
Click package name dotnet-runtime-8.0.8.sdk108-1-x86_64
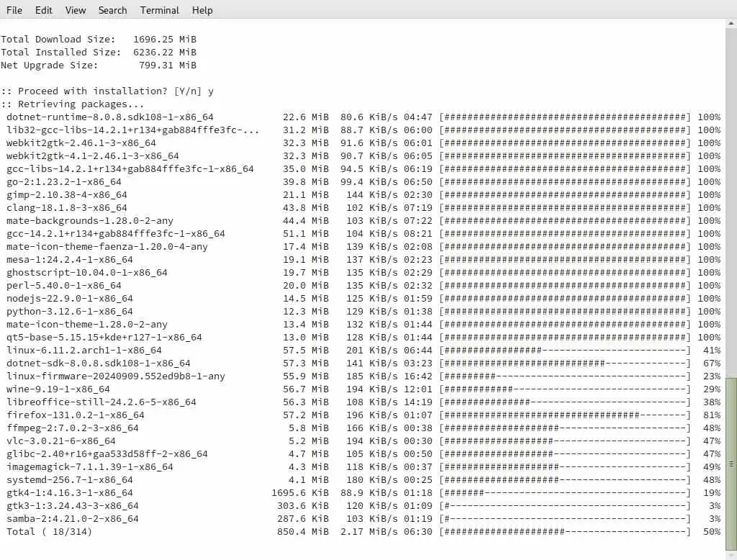tap(109, 117)
